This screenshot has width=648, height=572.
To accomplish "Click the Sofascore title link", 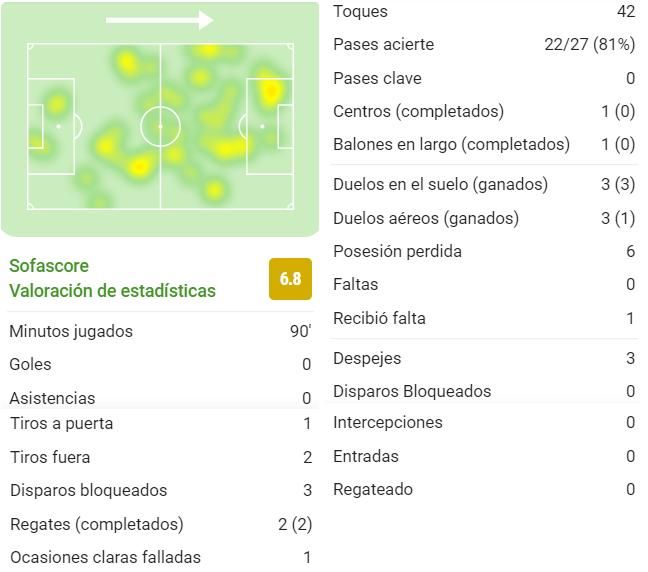I will [49, 266].
